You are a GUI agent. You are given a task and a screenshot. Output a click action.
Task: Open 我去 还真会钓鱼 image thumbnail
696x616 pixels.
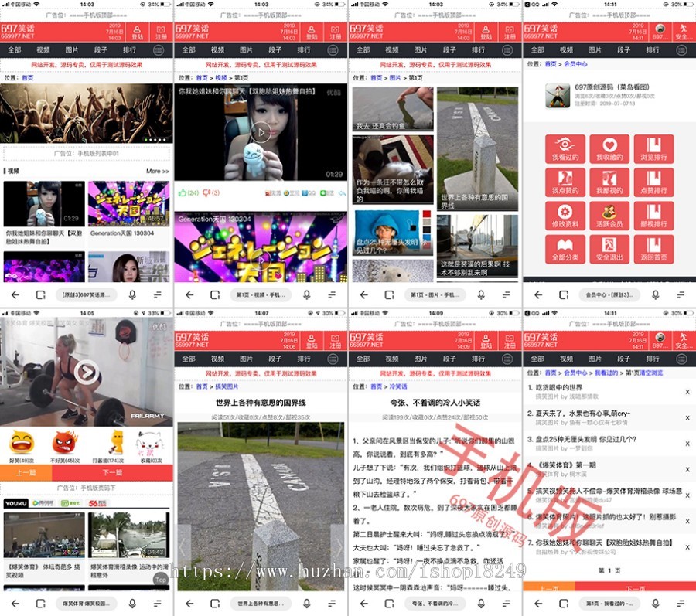[x=392, y=109]
